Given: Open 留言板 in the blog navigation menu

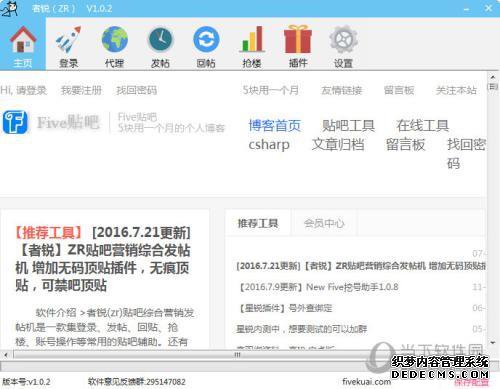Looking at the screenshot, I should [x=405, y=145].
